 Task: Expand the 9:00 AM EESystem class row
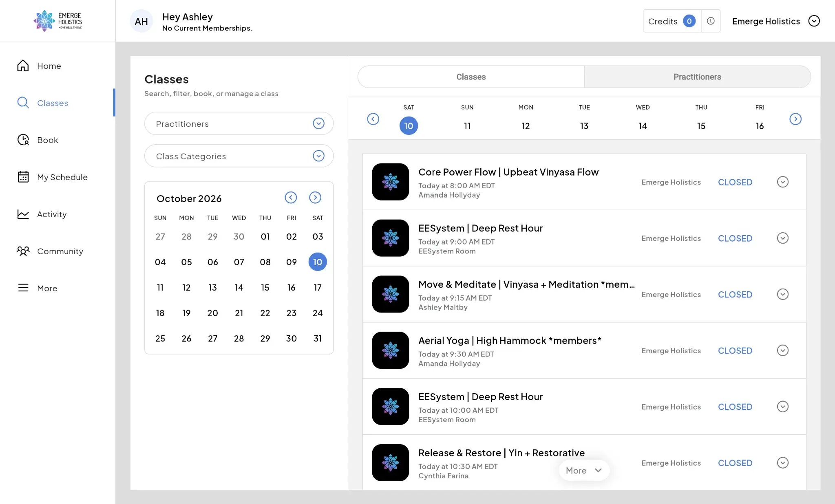[x=782, y=238]
